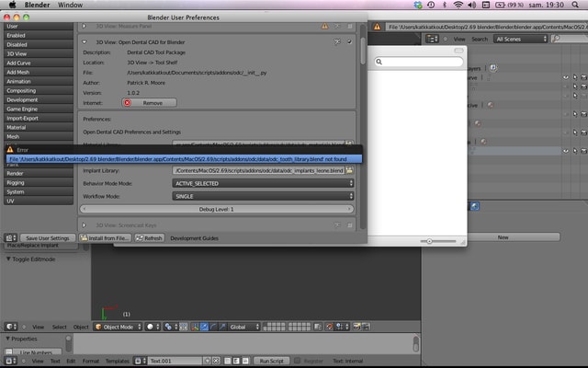Click the Measure Panel warning triangle icon
The image size is (588, 368).
[x=324, y=26]
